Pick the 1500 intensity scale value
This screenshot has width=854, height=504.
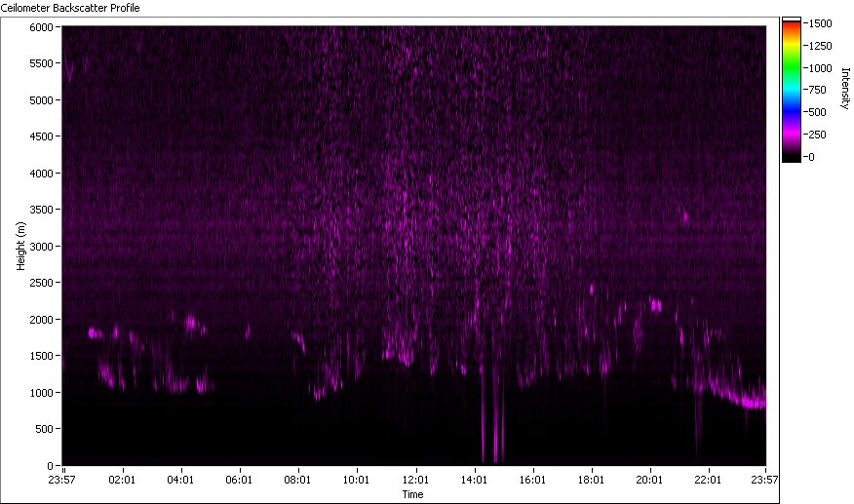pyautogui.click(x=820, y=23)
